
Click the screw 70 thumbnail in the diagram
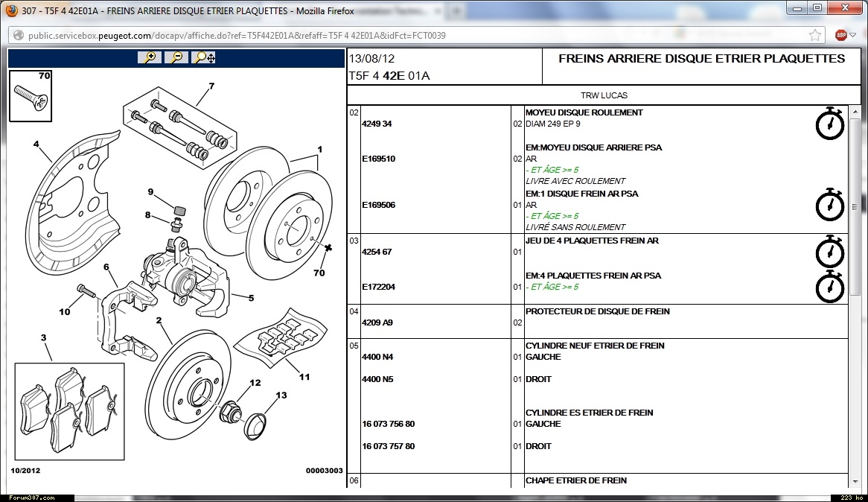click(32, 99)
